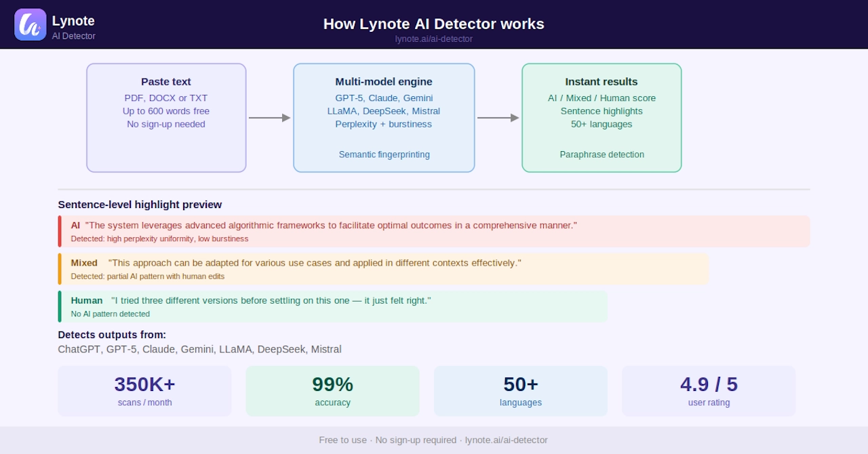
Task: Click 'Paraphrase detection' text
Action: click(602, 154)
